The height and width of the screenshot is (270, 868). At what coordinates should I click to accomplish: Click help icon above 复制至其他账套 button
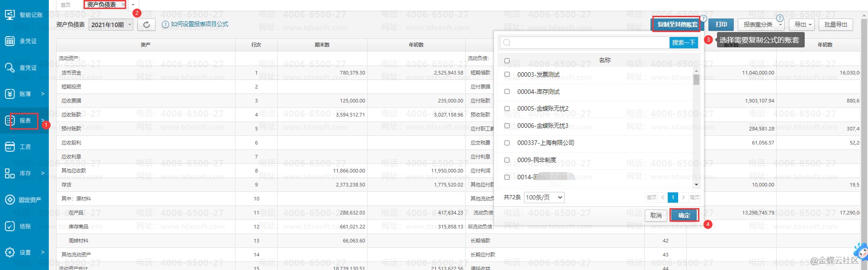(703, 19)
